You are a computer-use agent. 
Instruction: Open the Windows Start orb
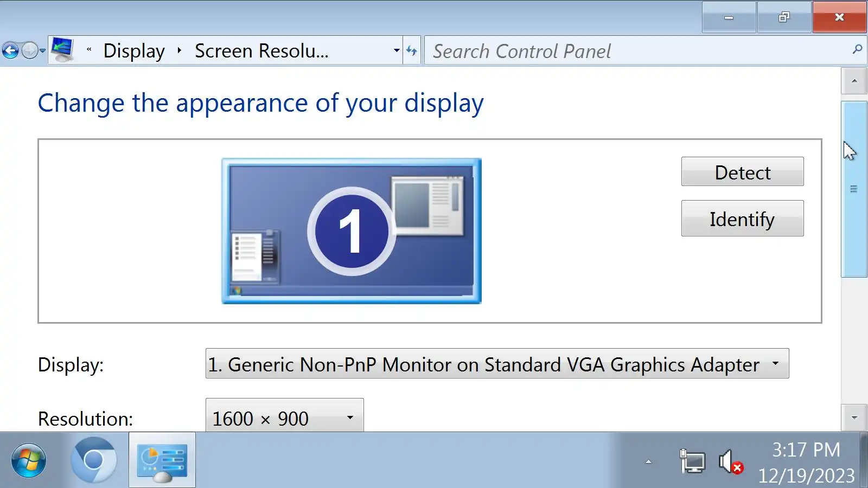coord(29,461)
